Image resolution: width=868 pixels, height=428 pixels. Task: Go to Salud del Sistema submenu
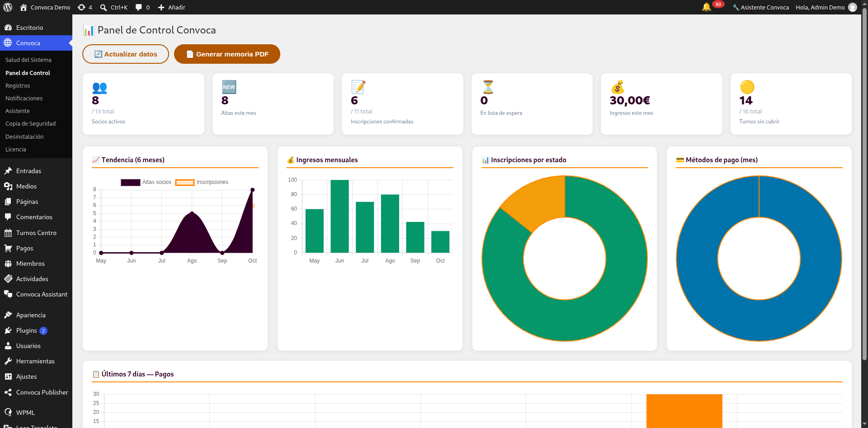pos(28,60)
